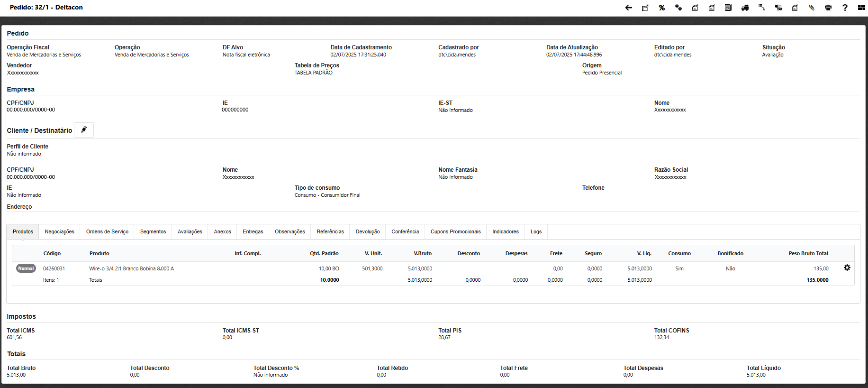
Task: Edit Cliente / Destinatário with pencil button
Action: click(x=84, y=130)
